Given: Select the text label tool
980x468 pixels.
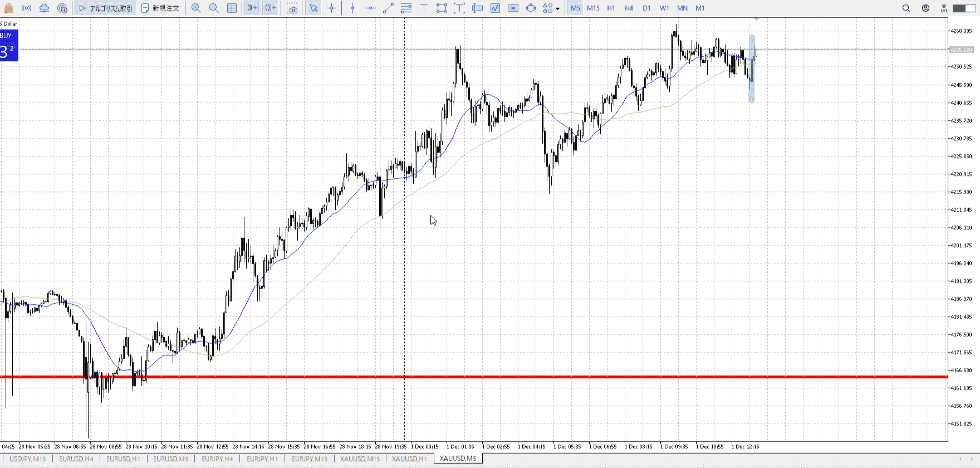Looking at the screenshot, I should pyautogui.click(x=424, y=8).
